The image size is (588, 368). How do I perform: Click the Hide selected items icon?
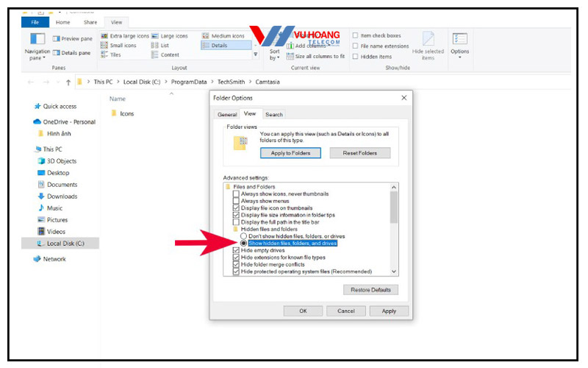click(x=428, y=39)
